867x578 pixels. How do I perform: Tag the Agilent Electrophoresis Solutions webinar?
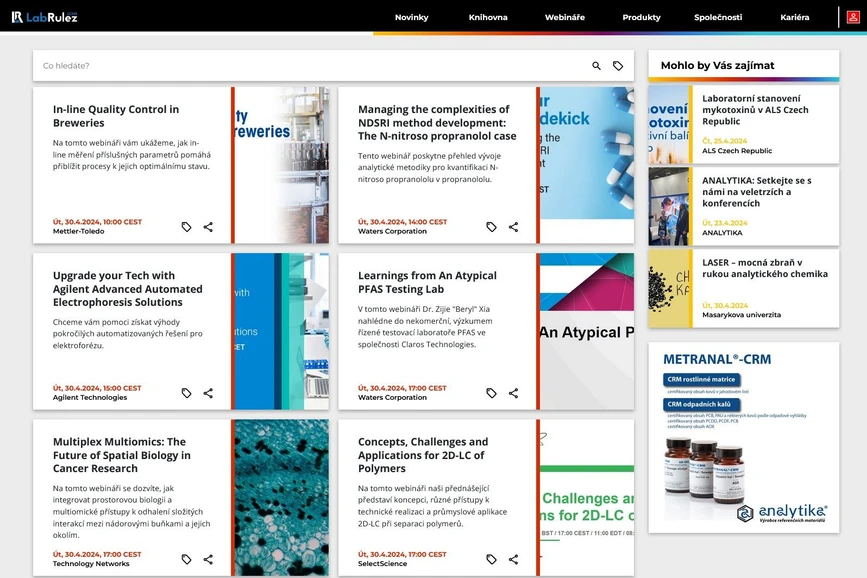point(186,393)
